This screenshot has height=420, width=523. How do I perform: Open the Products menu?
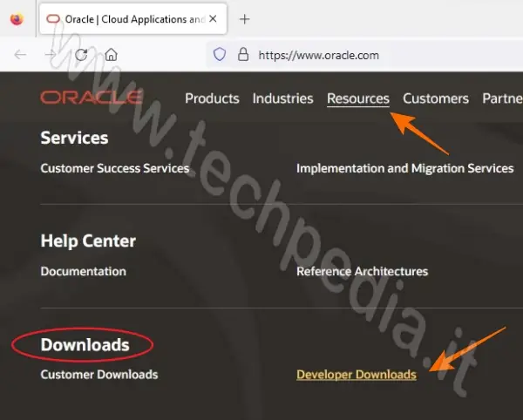[x=212, y=98]
